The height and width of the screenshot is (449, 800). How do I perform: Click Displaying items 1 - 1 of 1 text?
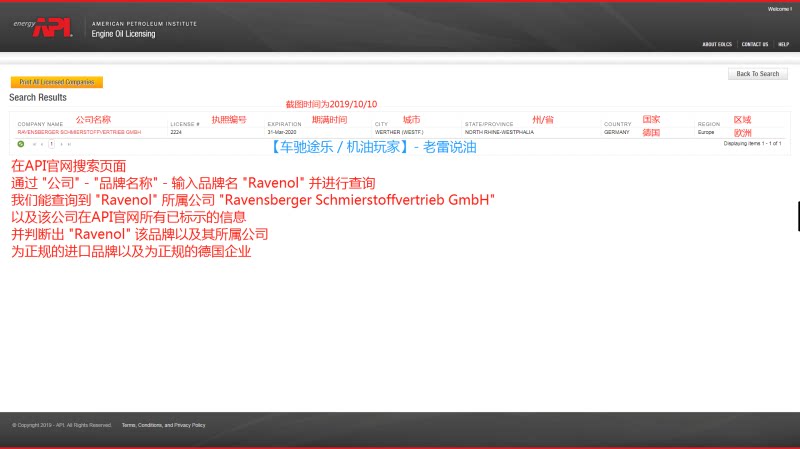pos(752,144)
